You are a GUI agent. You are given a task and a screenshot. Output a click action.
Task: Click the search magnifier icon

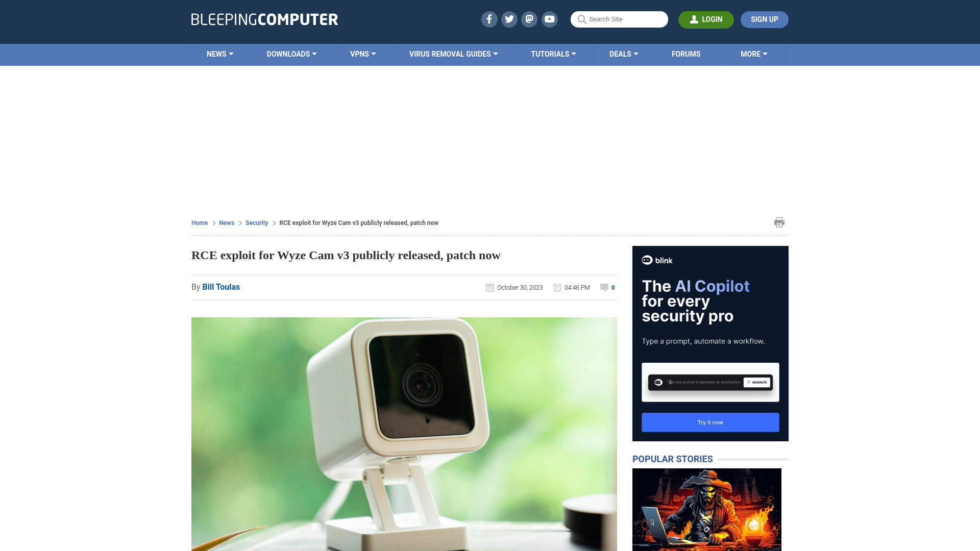pos(581,19)
